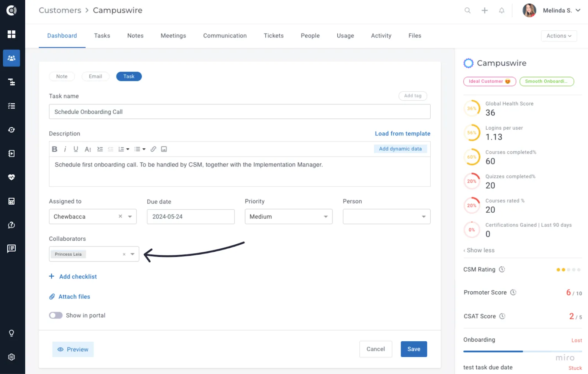This screenshot has height=374, width=588.
Task: Open the heartbeat health icon in sidebar
Action: (11, 177)
